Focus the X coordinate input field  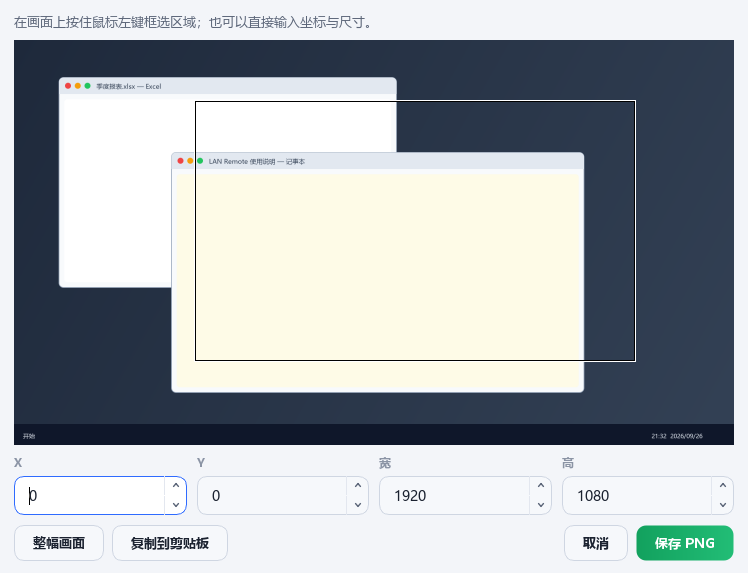[x=90, y=495]
